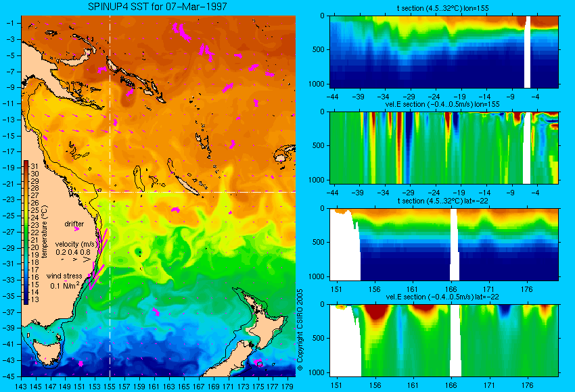Select the '22' value beside the colorbar
575x392 pixels.
click(x=34, y=233)
